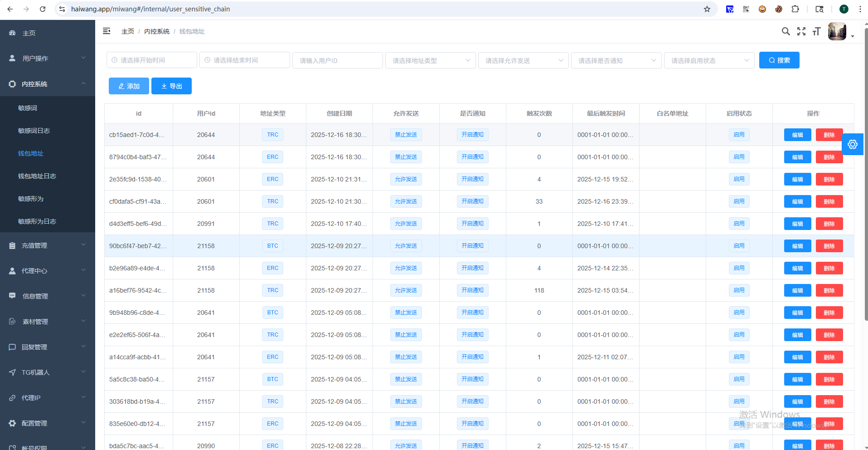Toggle 开启通知 tag for user 20601 ERC row
Image resolution: width=868 pixels, height=450 pixels.
(472, 179)
